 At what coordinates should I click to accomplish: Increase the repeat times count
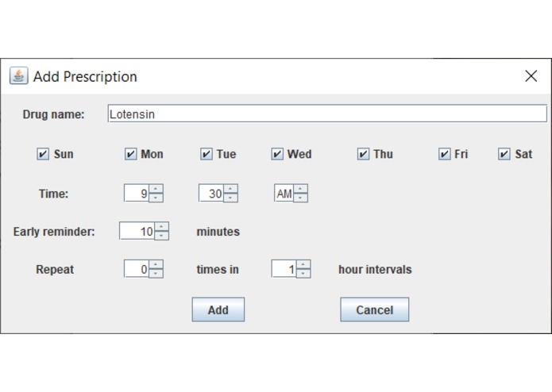point(156,264)
